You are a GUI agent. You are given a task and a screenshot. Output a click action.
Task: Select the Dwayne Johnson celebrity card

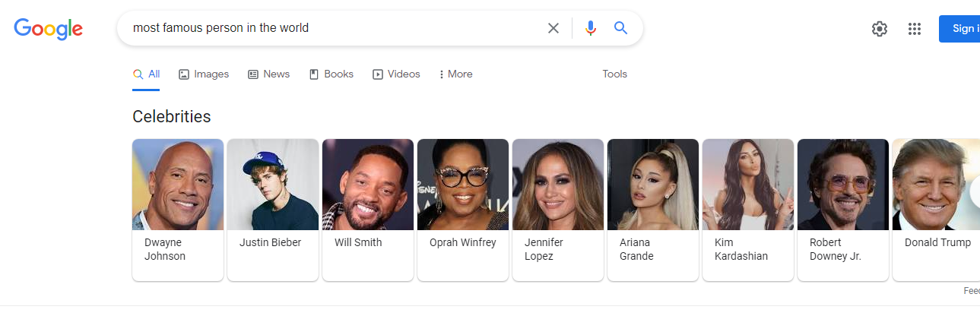click(178, 210)
